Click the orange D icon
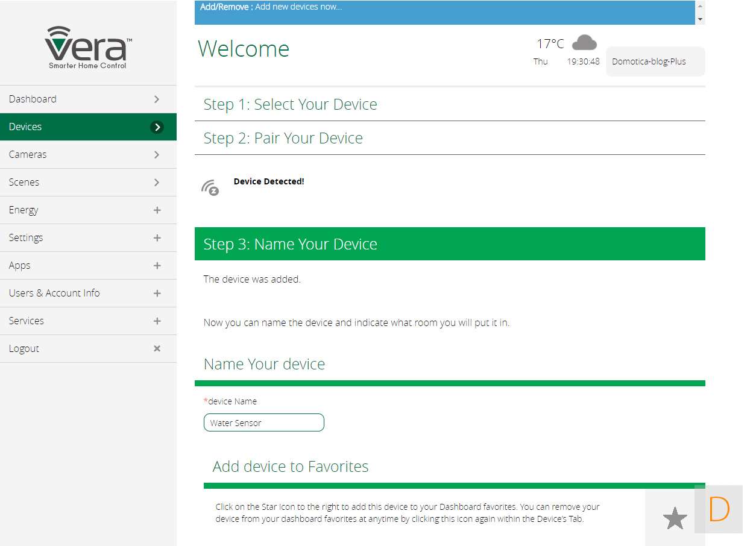This screenshot has height=546, width=756. click(x=719, y=509)
